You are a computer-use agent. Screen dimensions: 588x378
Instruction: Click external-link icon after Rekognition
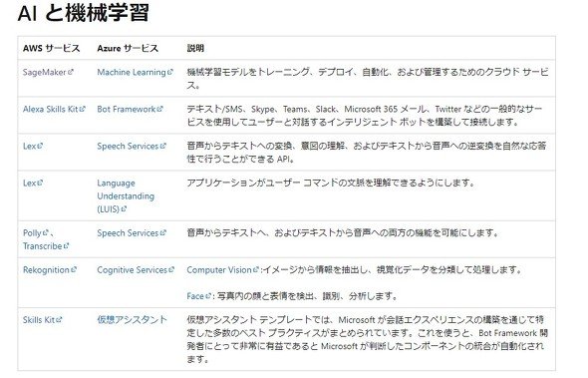pos(74,269)
